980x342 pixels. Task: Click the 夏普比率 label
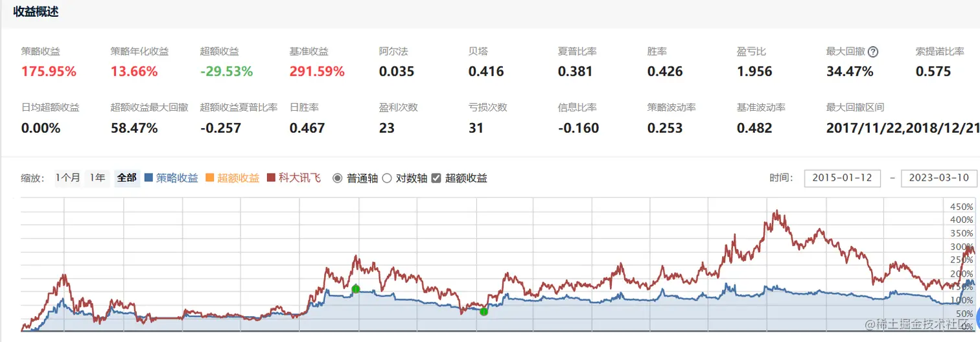coord(577,51)
